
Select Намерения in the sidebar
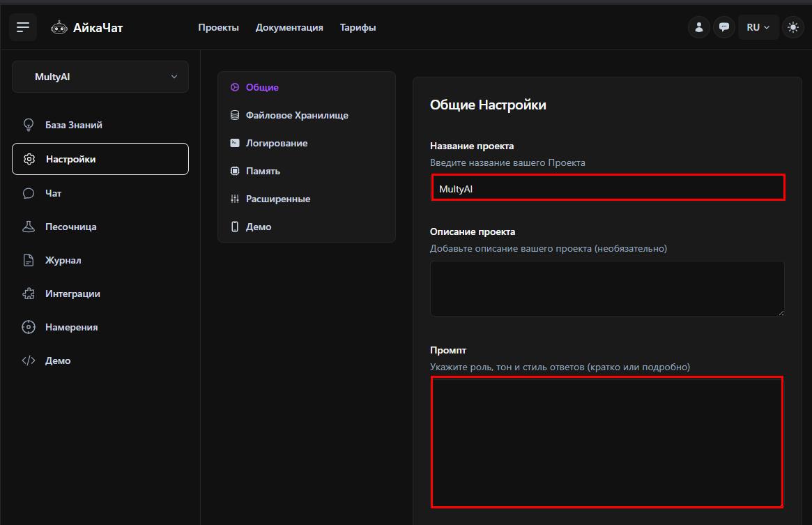(71, 327)
